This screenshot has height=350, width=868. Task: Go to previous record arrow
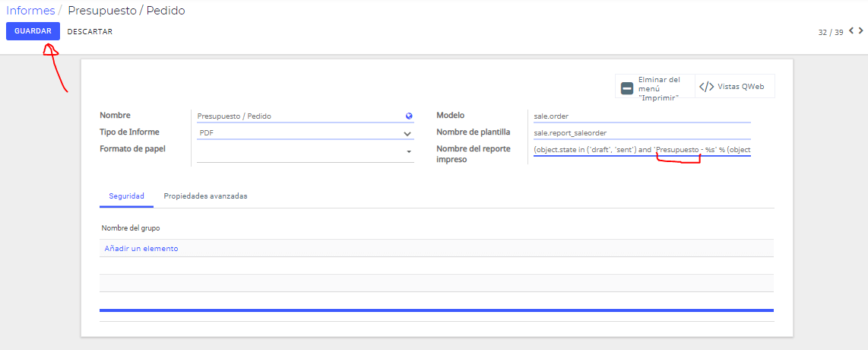click(x=851, y=31)
